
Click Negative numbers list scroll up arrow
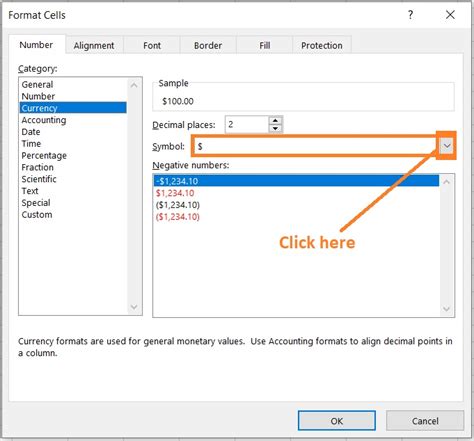coord(447,182)
